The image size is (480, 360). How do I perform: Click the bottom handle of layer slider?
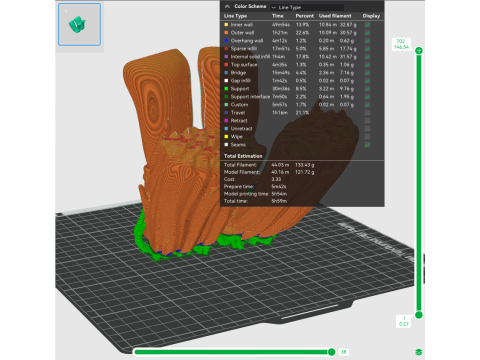pos(419,315)
